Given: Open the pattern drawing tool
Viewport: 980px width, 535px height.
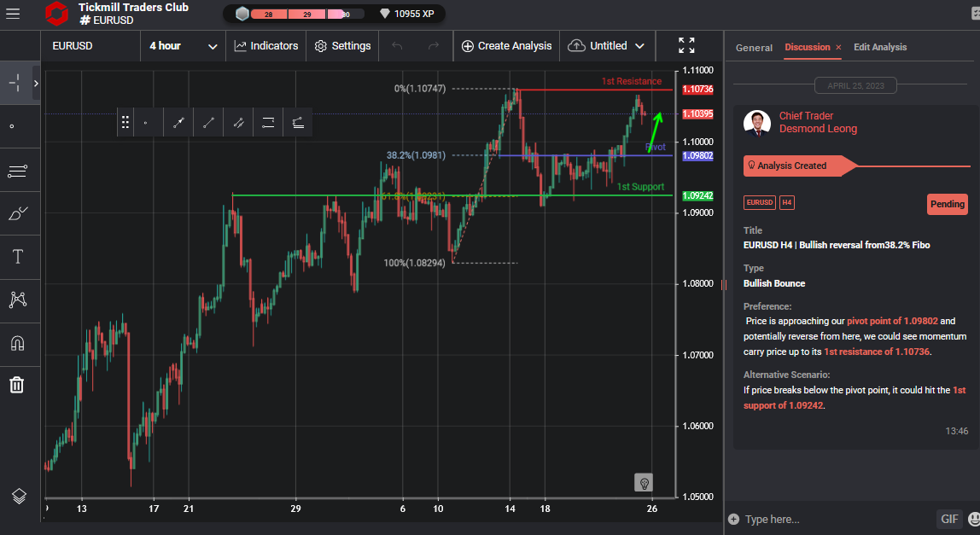Looking at the screenshot, I should click(17, 300).
